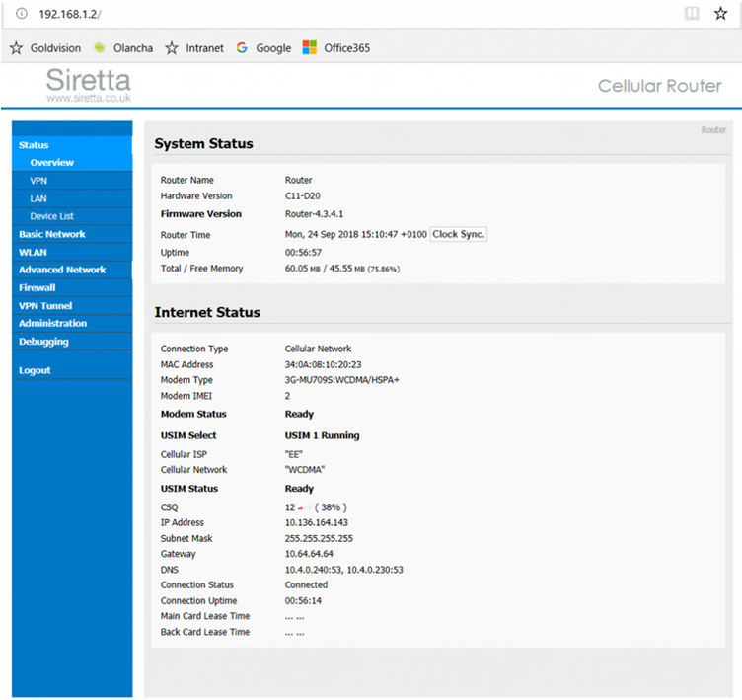Click the Olancha bookmark favicon
The image size is (742, 700).
[x=99, y=47]
